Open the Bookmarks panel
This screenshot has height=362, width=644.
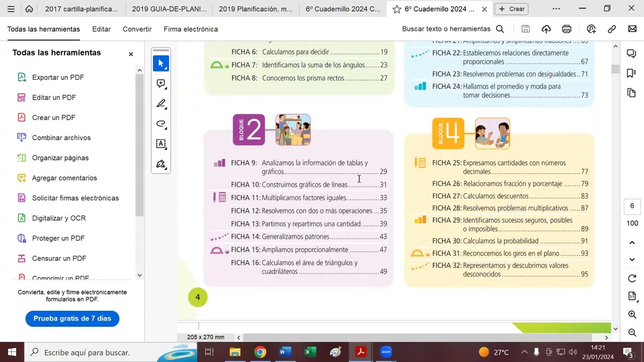pos(631,73)
